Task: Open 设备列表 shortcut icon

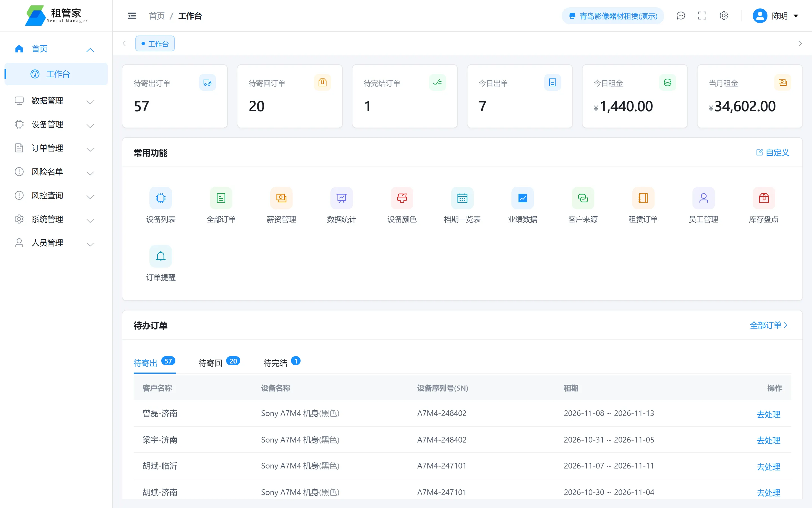Action: 161,198
